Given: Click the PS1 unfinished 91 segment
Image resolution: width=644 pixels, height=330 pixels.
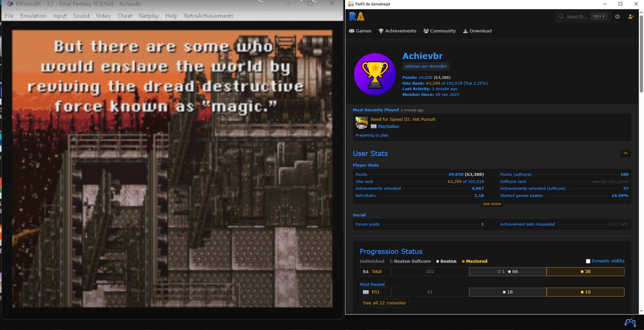Looking at the screenshot, I should [430, 292].
